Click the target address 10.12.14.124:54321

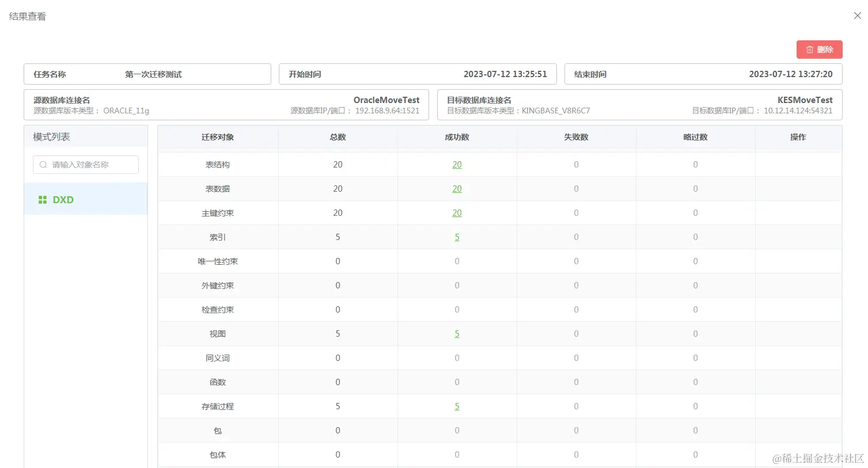tap(798, 111)
